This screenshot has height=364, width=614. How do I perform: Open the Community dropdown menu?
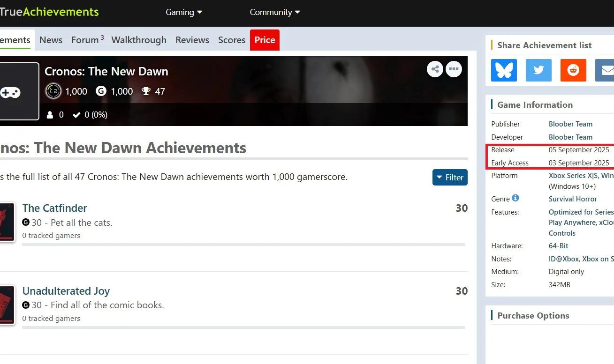click(x=275, y=12)
